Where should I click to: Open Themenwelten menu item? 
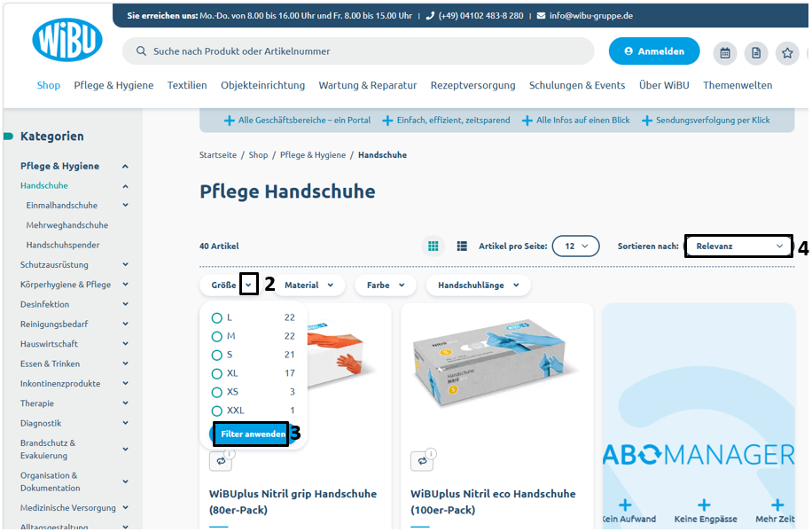coord(738,85)
